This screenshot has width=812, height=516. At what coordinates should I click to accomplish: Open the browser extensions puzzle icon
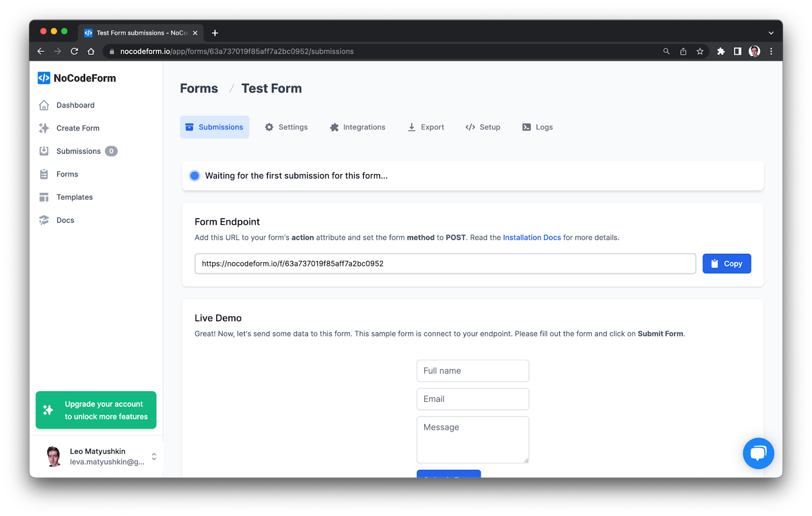(721, 51)
